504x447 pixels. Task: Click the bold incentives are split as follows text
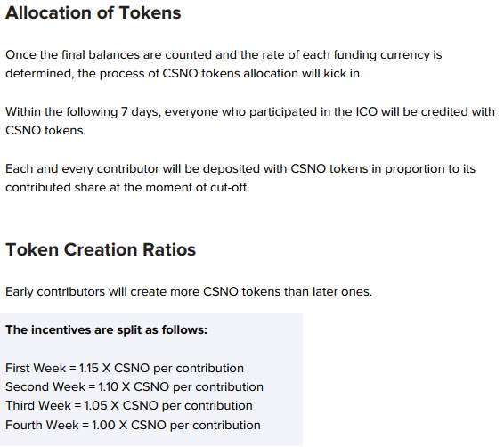click(106, 330)
